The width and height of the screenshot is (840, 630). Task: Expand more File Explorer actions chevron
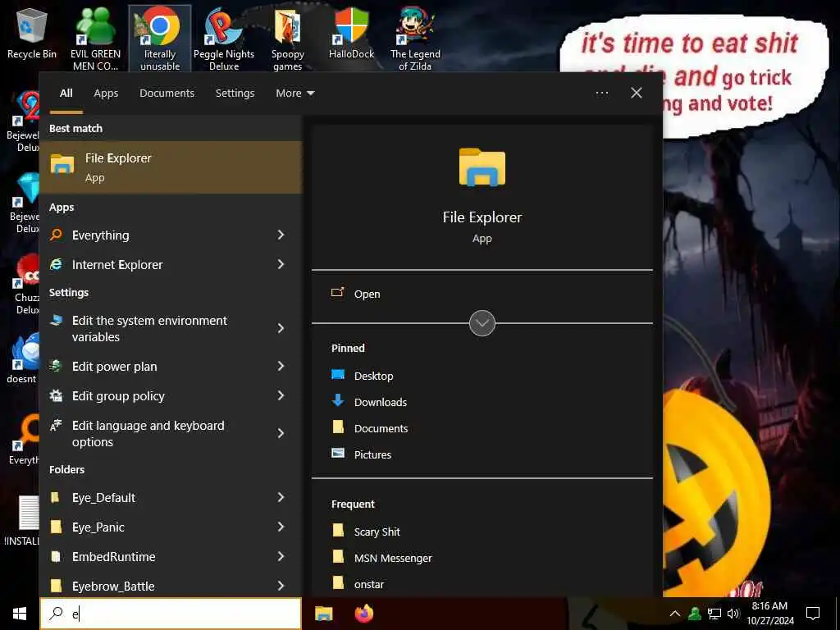tap(482, 323)
